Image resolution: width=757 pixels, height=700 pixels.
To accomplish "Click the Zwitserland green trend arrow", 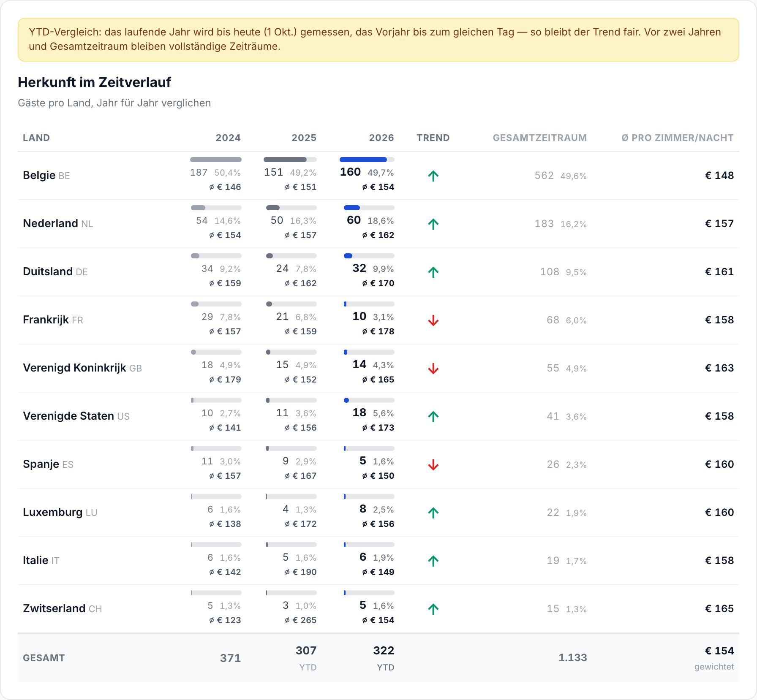I will (x=433, y=609).
